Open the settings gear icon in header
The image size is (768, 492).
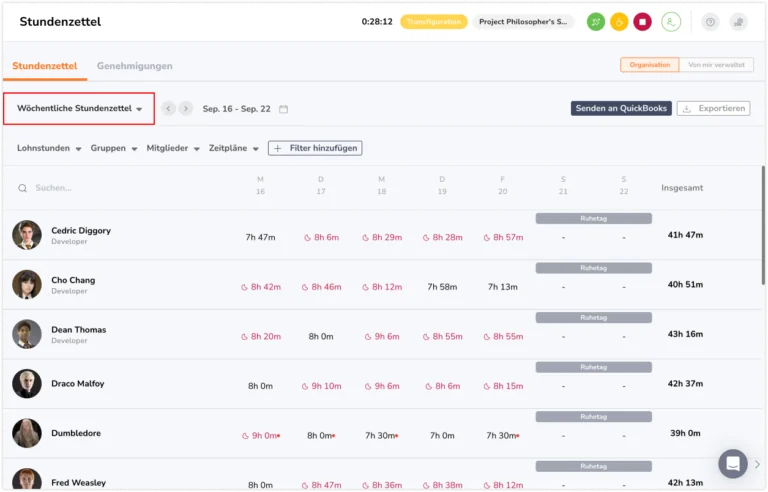pyautogui.click(x=739, y=22)
